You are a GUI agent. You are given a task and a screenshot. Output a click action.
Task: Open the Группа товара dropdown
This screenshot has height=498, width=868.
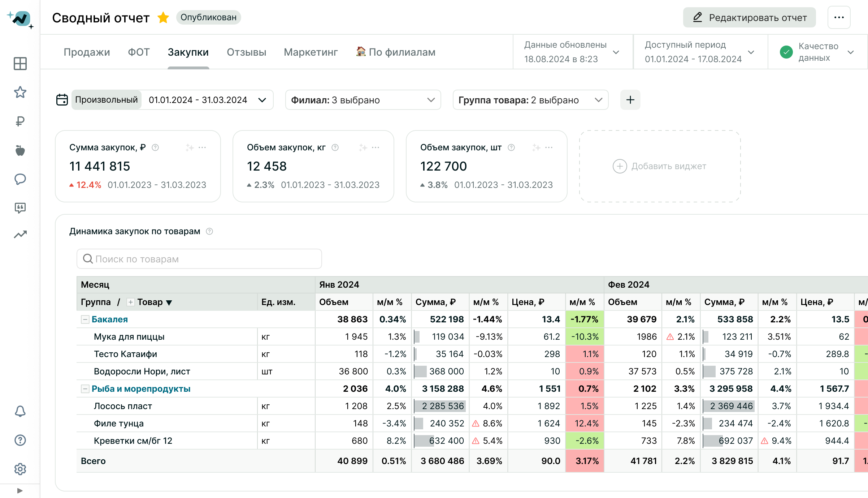point(530,100)
